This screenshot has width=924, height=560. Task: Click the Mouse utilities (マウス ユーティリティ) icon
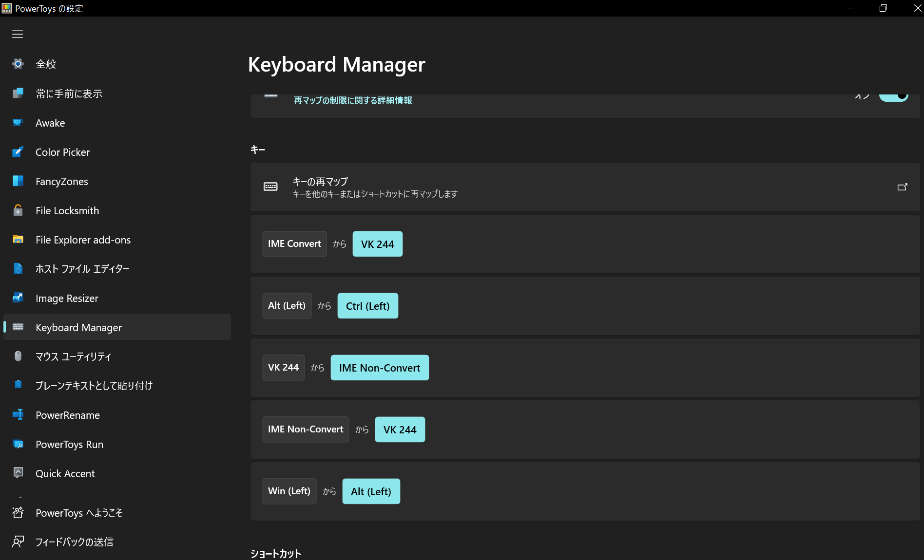pos(18,356)
